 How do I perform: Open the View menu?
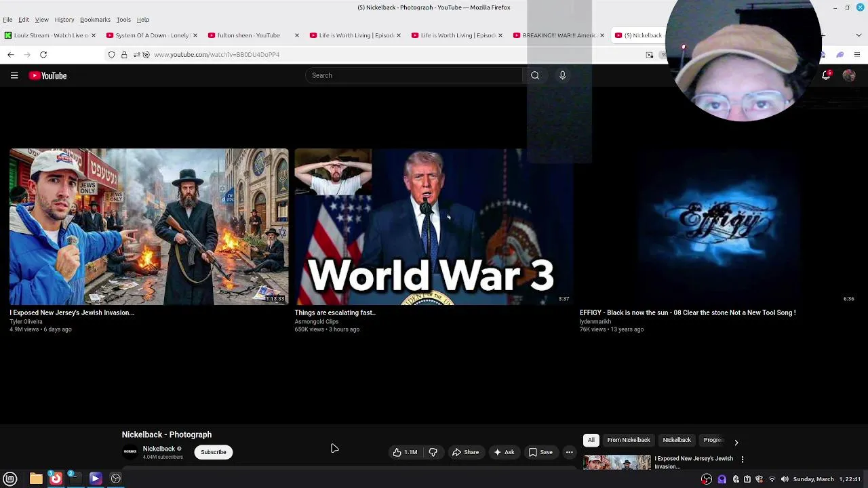[x=41, y=20]
